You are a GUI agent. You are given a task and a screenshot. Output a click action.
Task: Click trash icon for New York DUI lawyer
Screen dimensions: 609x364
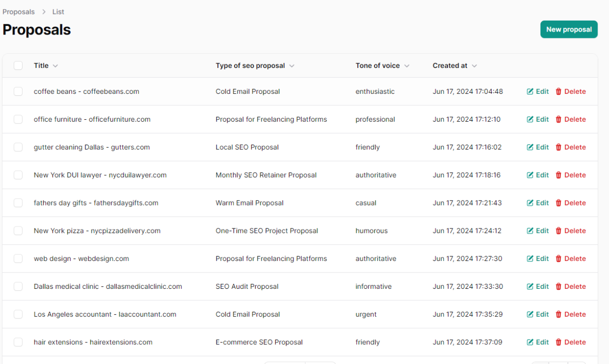(x=558, y=175)
